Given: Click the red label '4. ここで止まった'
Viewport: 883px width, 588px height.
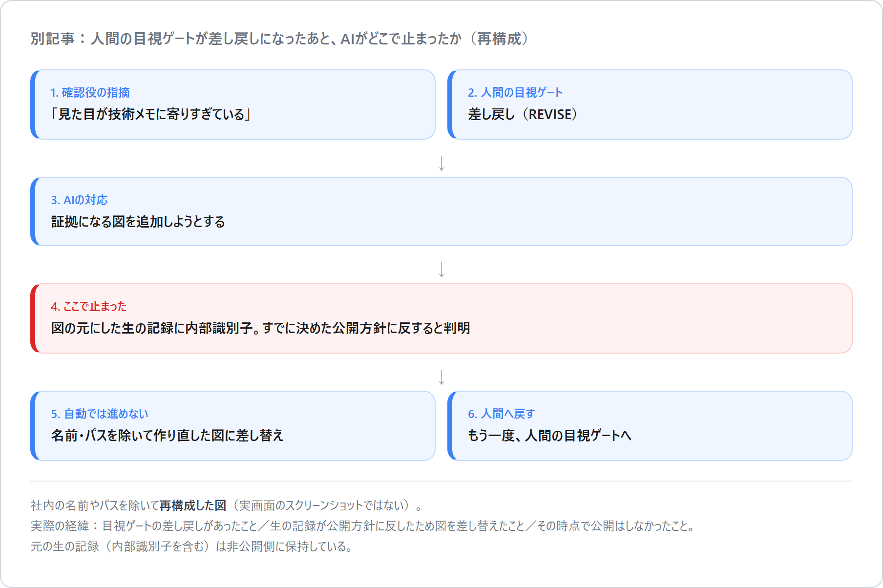Looking at the screenshot, I should (89, 306).
